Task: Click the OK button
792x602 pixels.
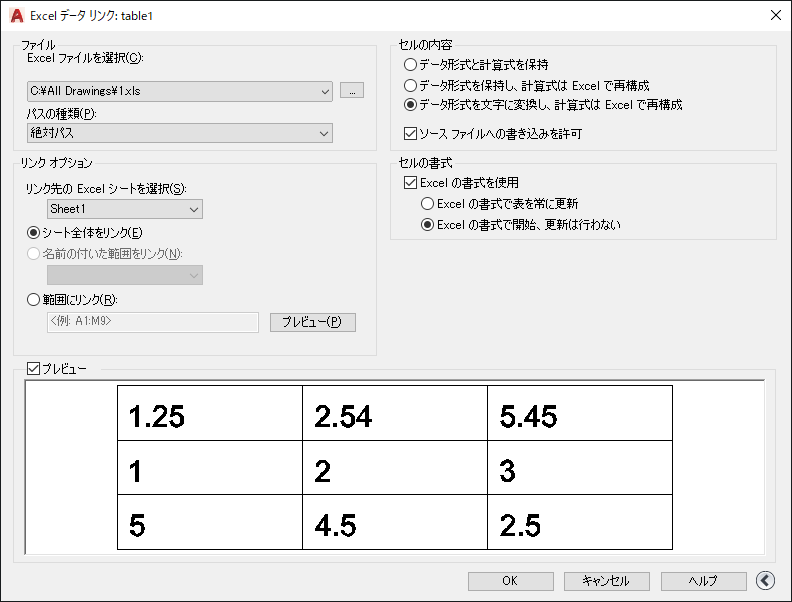Action: (511, 581)
